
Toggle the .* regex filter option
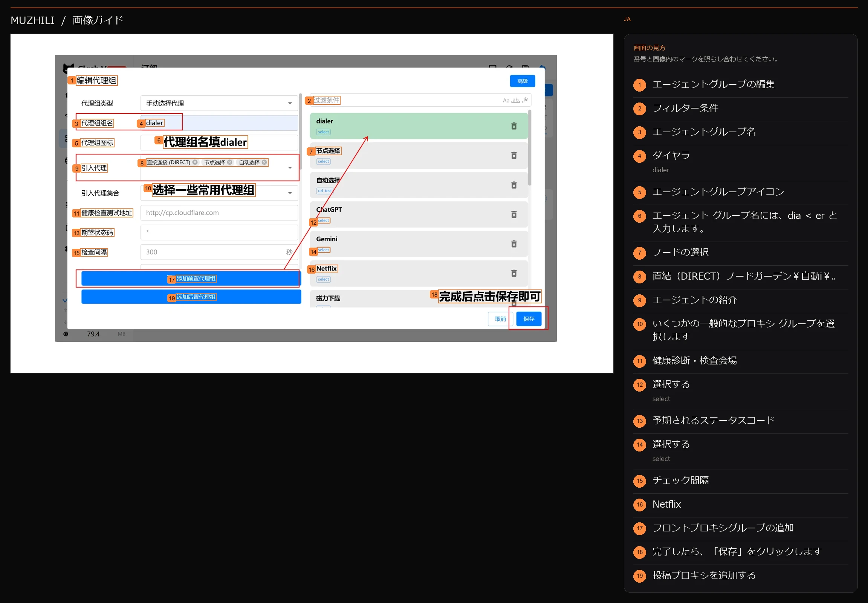[x=525, y=100]
